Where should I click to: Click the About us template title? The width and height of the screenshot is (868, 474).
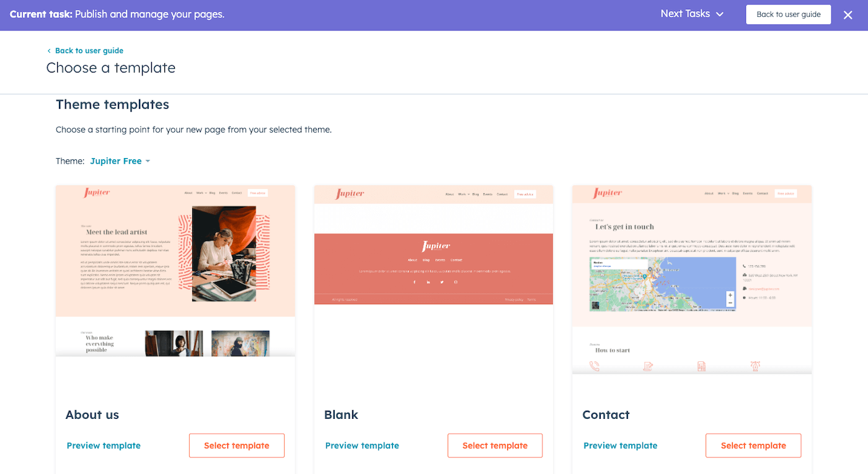pyautogui.click(x=92, y=415)
